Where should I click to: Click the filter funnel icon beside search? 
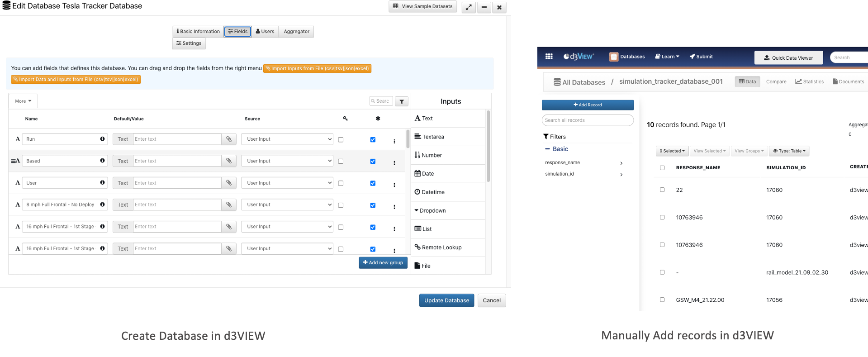pos(401,102)
